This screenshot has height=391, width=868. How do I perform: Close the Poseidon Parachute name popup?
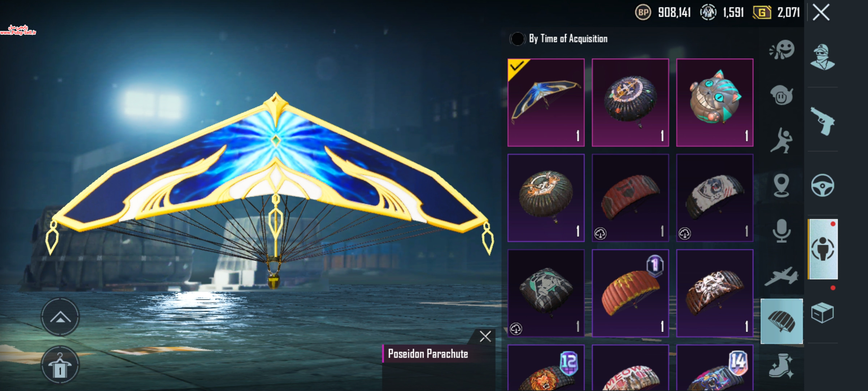coord(485,336)
